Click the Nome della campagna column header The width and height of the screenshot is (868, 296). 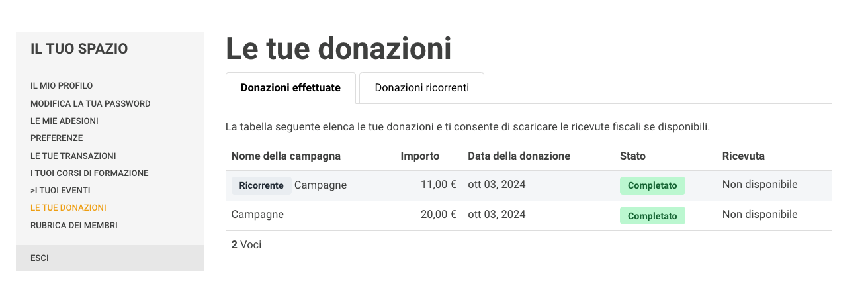coord(286,156)
